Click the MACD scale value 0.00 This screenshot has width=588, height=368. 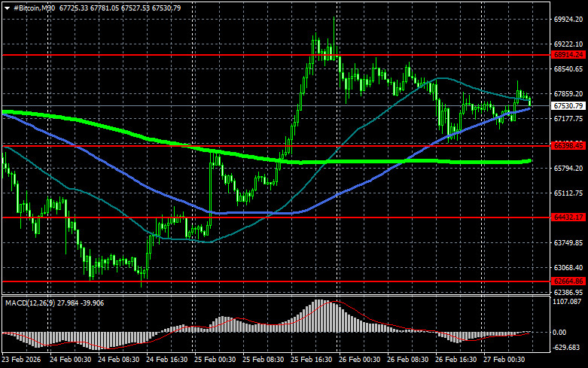(x=559, y=333)
